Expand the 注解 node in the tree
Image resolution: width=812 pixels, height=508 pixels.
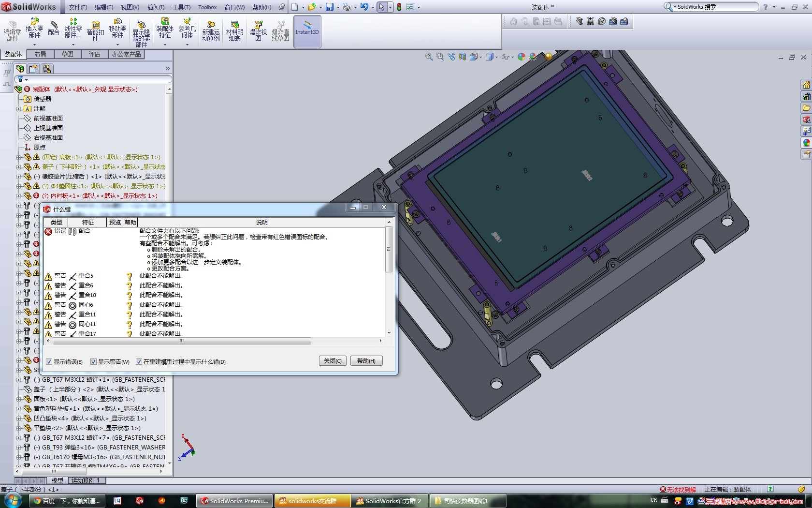click(x=18, y=109)
